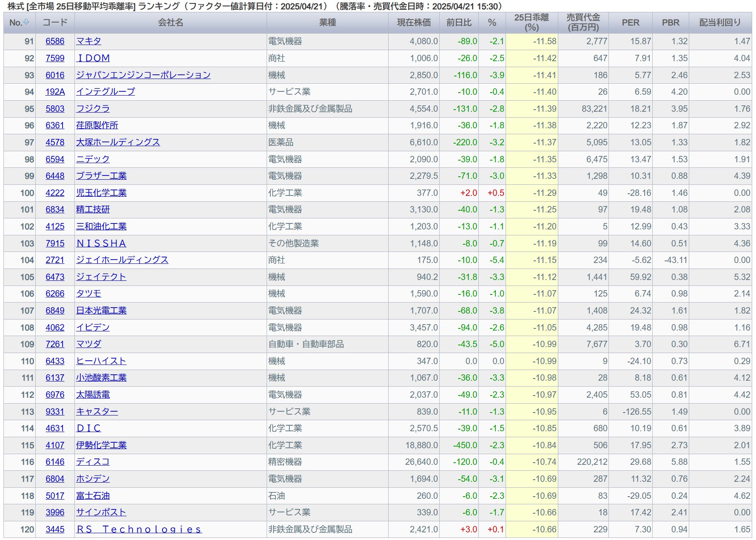Open stock code link 6804
The width and height of the screenshot is (756, 540).
point(55,479)
